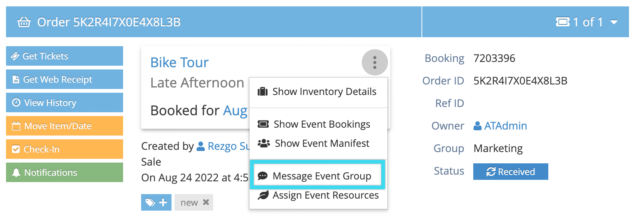644x214 pixels.
Task: Open the Received status dropdown
Action: click(x=510, y=172)
